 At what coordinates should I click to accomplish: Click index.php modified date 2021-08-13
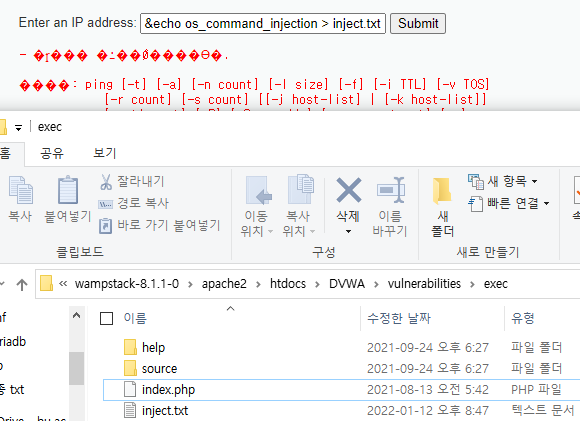[x=428, y=390]
